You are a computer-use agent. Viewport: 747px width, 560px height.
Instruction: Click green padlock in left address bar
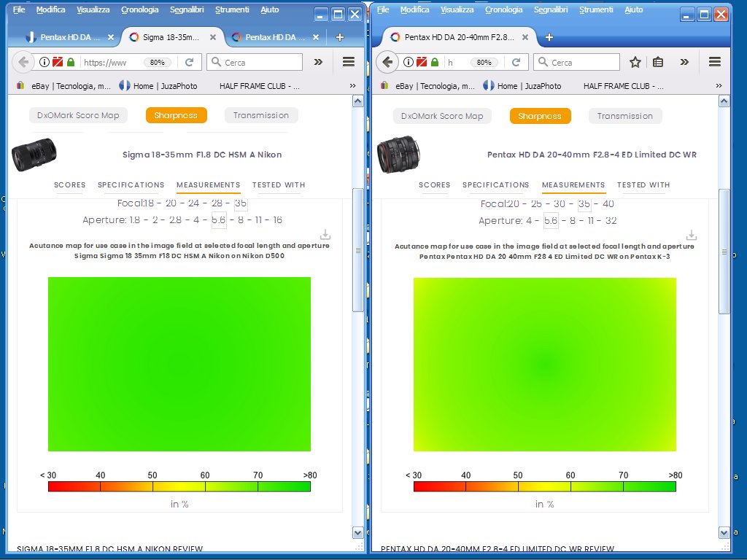point(71,62)
